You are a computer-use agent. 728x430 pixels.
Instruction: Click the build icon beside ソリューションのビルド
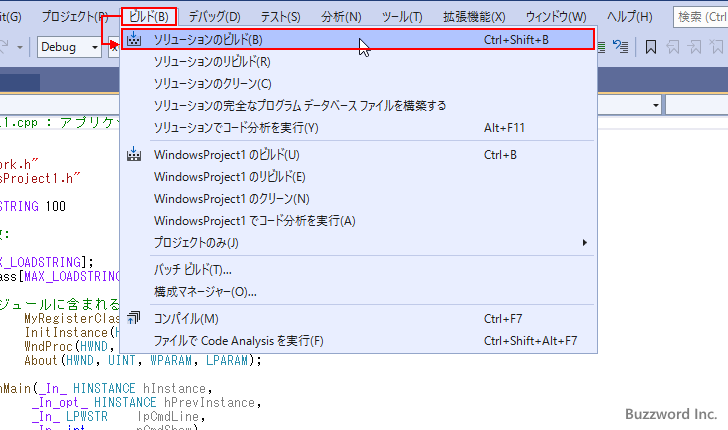tap(134, 40)
